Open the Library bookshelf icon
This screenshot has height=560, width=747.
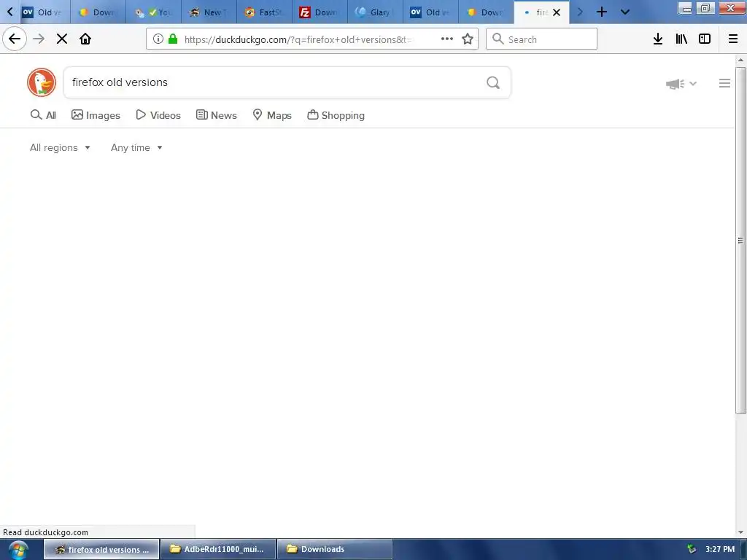click(681, 39)
